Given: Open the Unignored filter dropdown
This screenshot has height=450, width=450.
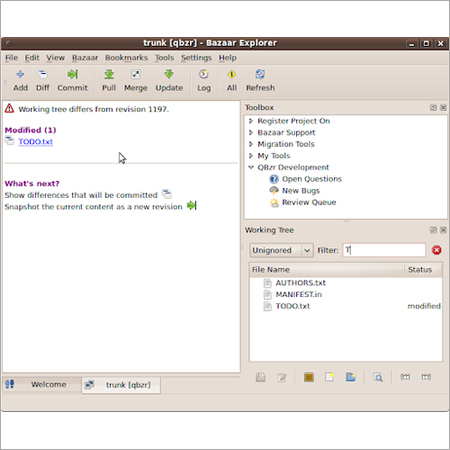Looking at the screenshot, I should [281, 250].
